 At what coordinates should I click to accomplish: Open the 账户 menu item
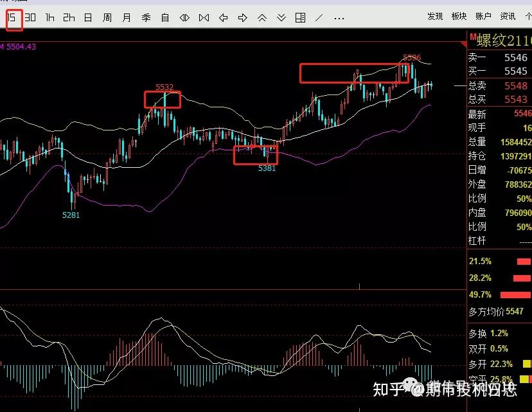pos(483,16)
